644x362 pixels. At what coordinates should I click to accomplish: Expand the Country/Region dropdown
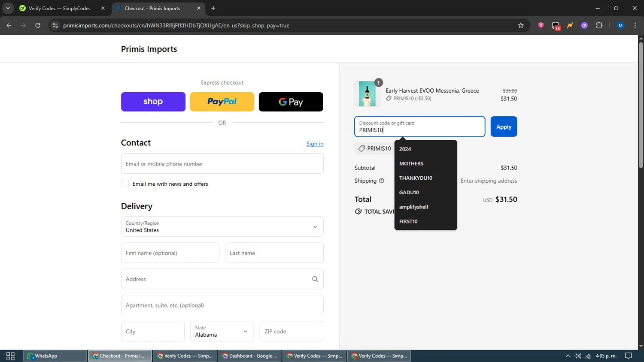pyautogui.click(x=222, y=226)
